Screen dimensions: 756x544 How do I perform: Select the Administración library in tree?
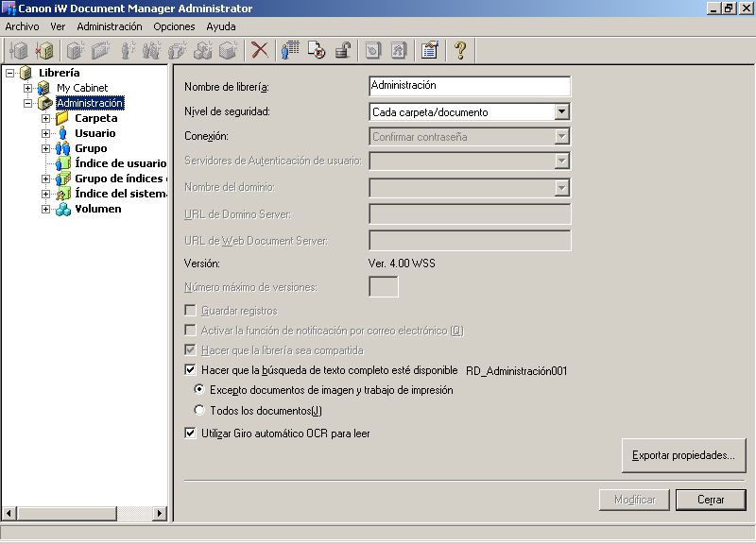pos(90,103)
